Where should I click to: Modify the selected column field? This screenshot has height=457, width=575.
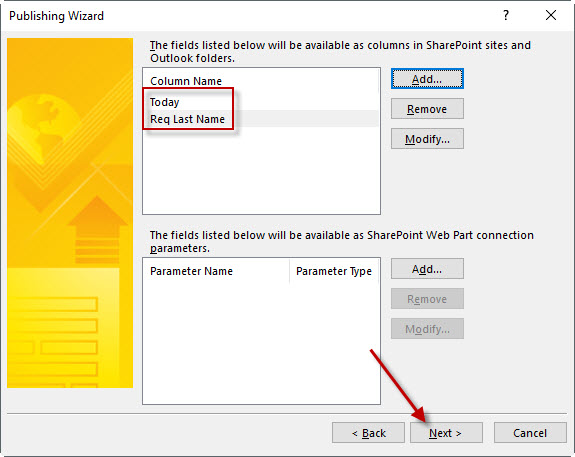427,139
